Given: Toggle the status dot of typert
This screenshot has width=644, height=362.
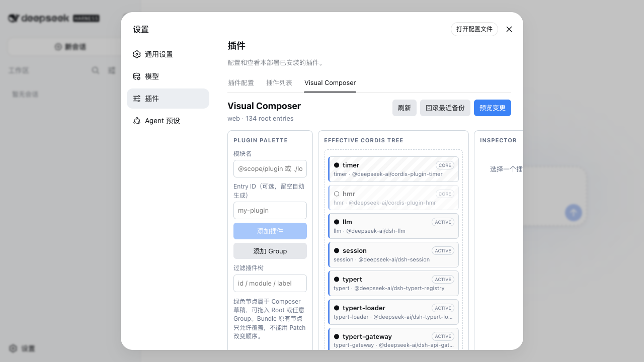Looking at the screenshot, I should [x=337, y=279].
